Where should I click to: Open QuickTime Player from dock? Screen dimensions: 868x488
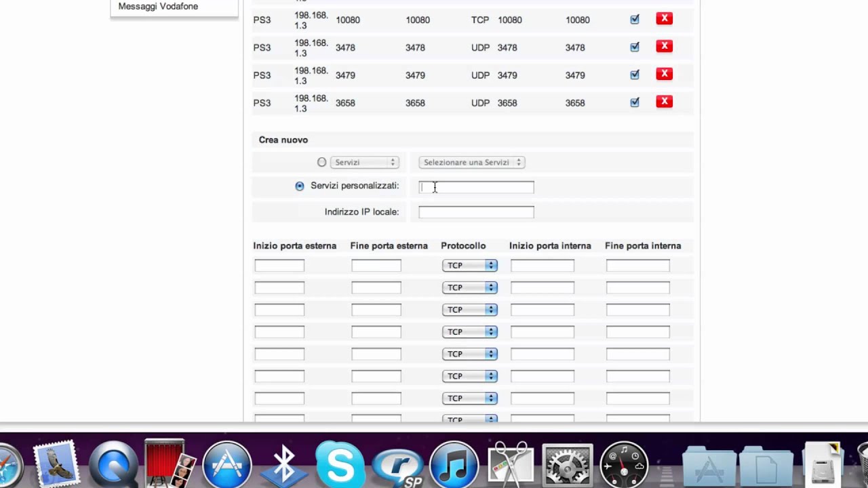(x=113, y=465)
